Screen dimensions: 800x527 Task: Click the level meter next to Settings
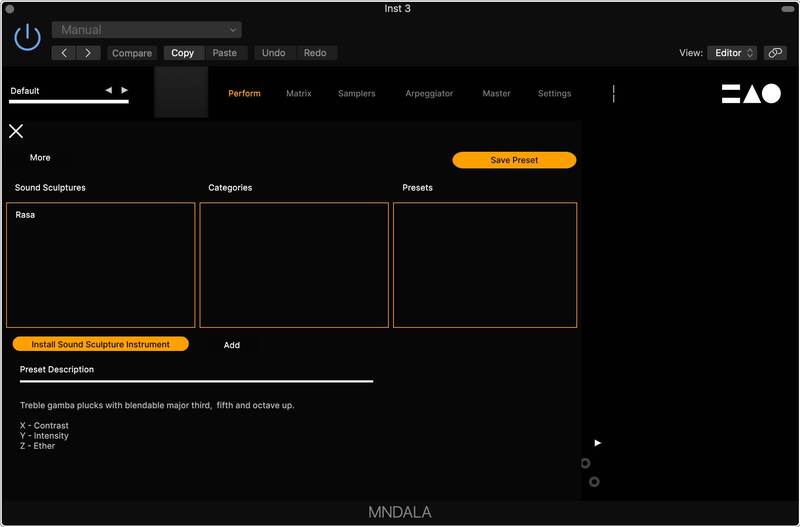tap(614, 94)
